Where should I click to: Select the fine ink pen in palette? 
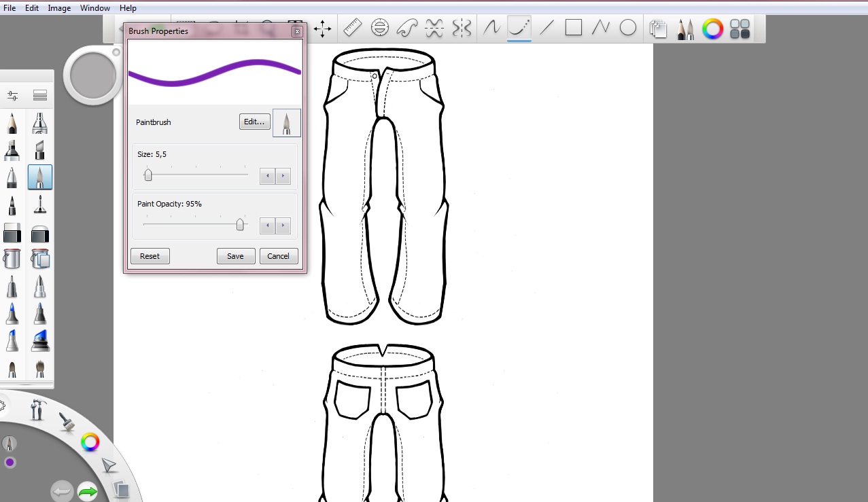click(x=40, y=205)
